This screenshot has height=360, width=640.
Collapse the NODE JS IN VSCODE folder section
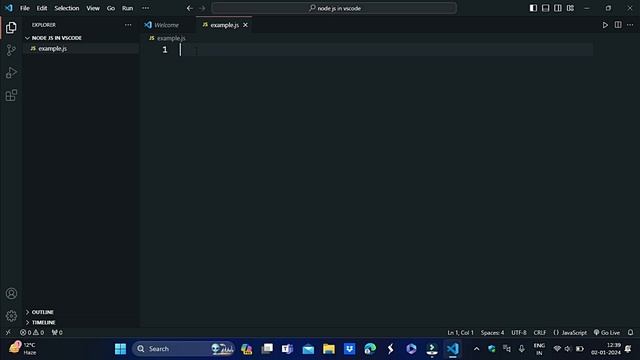(x=56, y=38)
